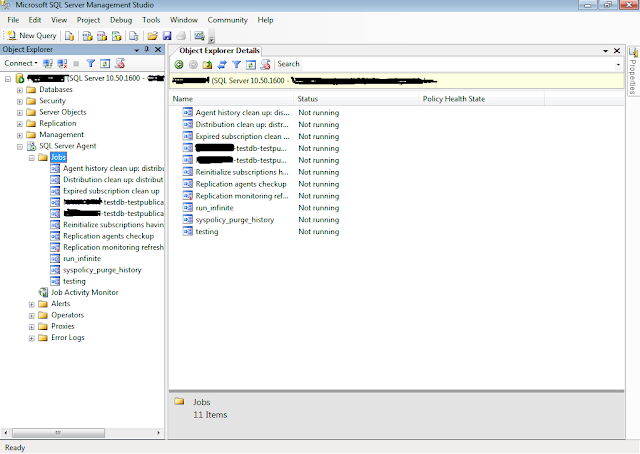
Task: Click the grey Forward arrow in Object Explorer Details
Action: [x=193, y=65]
